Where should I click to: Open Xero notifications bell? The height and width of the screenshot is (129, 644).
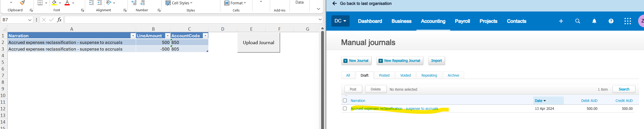pyautogui.click(x=594, y=21)
